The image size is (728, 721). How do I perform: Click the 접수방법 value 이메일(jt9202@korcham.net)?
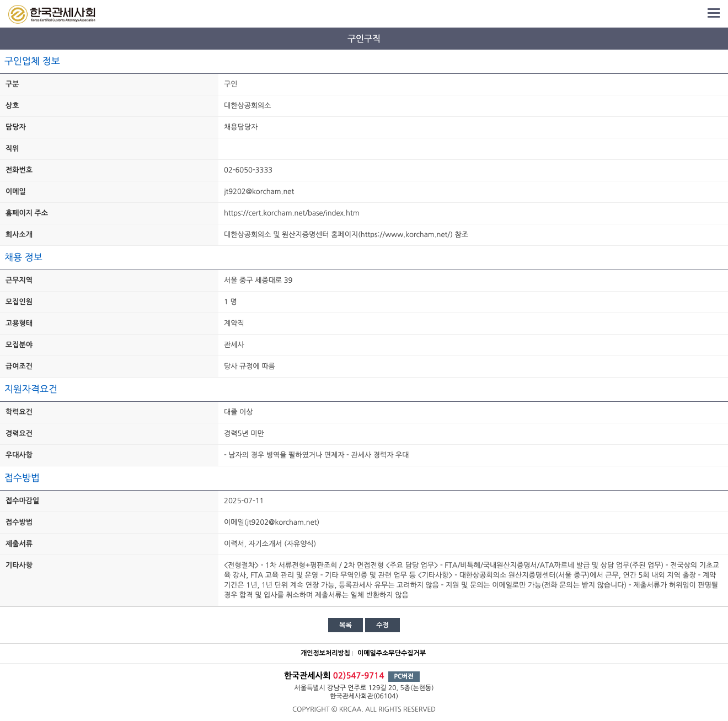271,522
